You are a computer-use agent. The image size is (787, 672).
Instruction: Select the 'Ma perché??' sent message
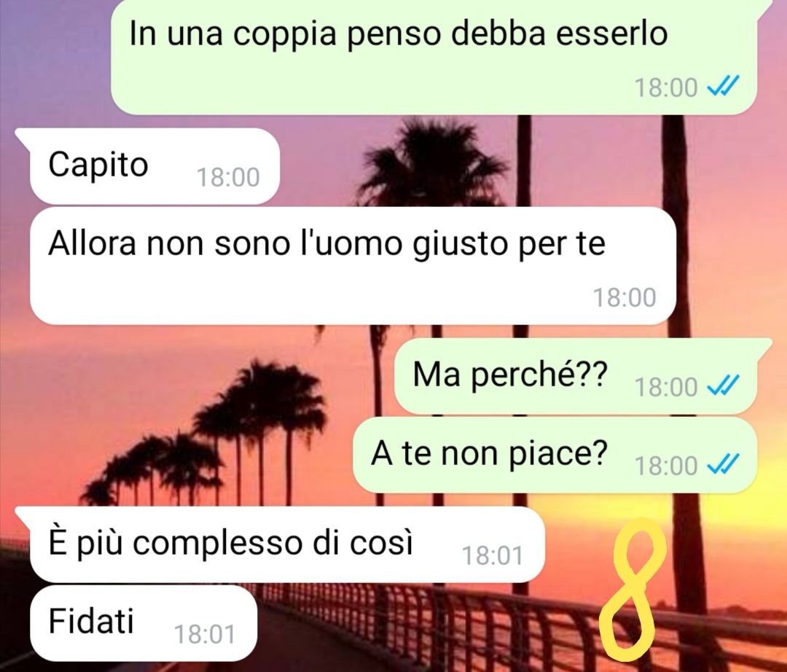click(576, 376)
